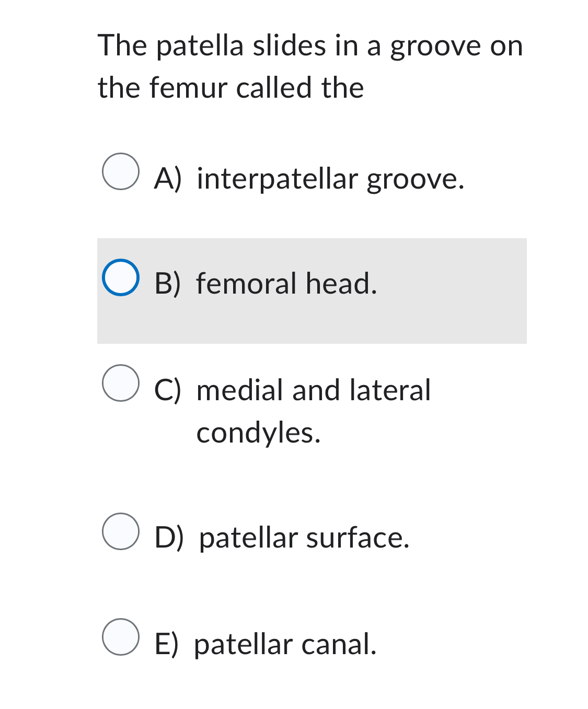
Task: Click the letter 'C)' next to condyles answer
Action: click(x=168, y=389)
